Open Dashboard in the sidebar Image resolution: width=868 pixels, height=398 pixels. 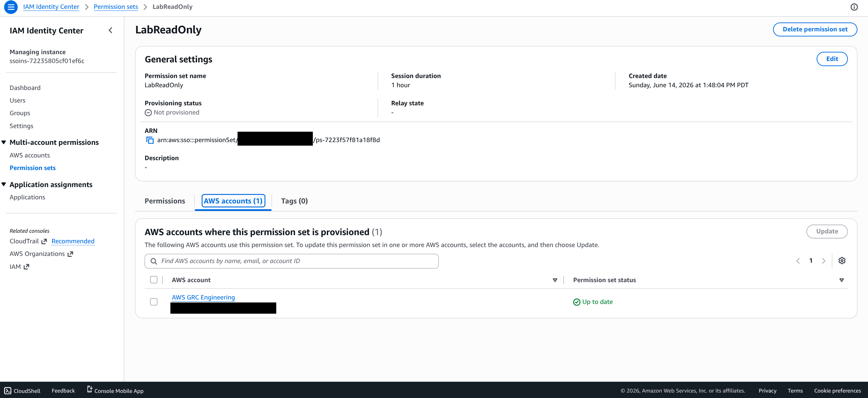[25, 88]
